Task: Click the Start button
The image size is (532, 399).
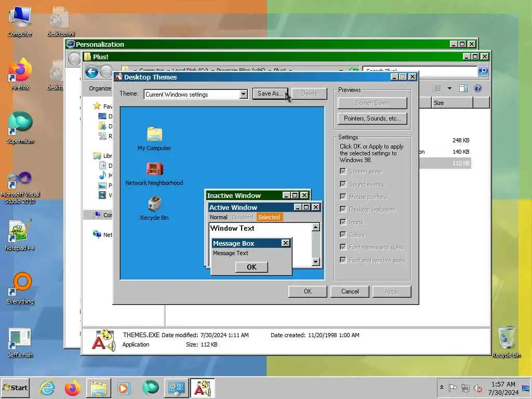Action: tap(15, 388)
